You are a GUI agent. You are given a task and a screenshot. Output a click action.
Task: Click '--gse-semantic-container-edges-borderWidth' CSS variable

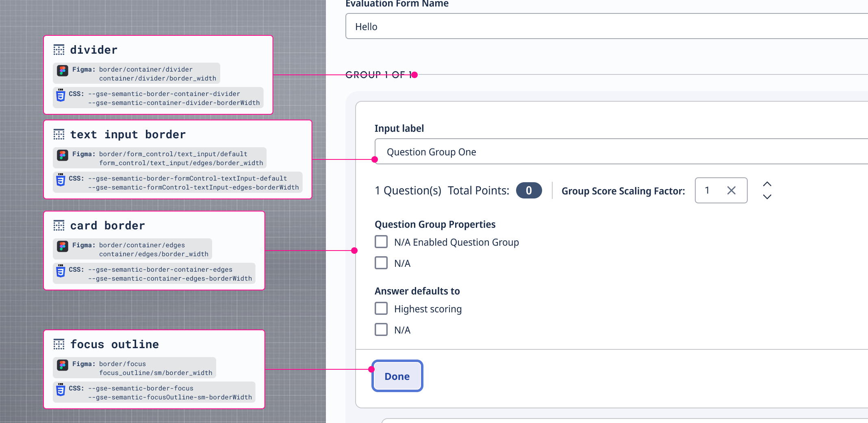click(170, 279)
